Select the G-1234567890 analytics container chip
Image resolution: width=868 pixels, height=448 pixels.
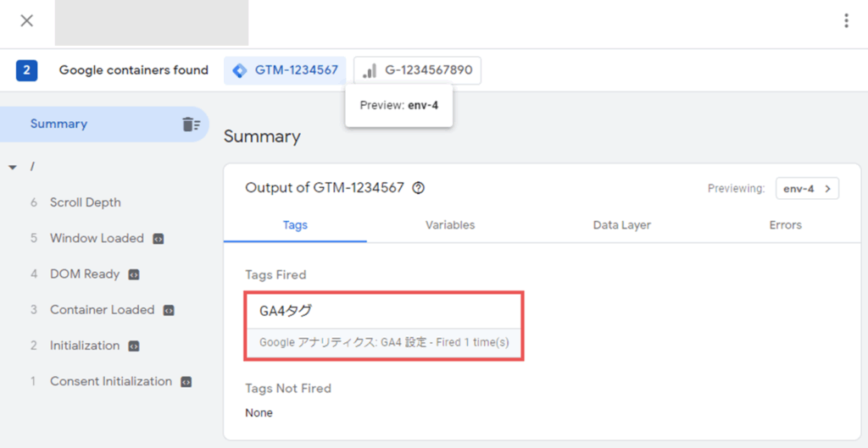click(417, 71)
